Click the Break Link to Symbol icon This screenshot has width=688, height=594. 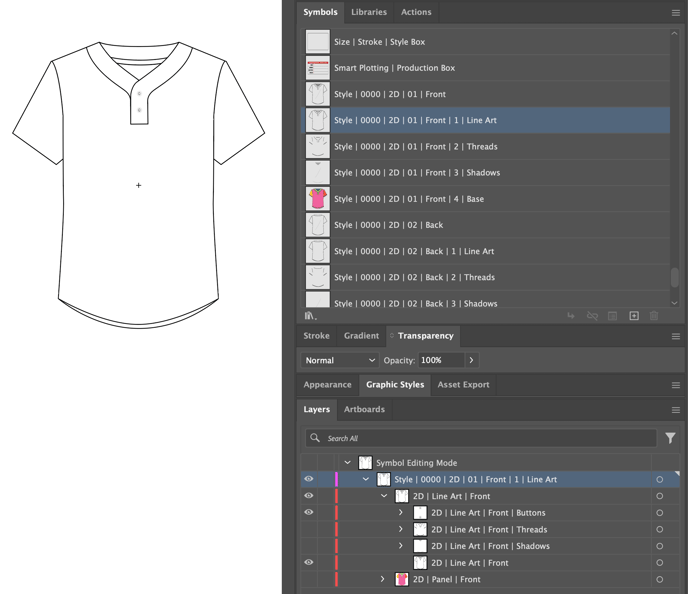point(592,316)
